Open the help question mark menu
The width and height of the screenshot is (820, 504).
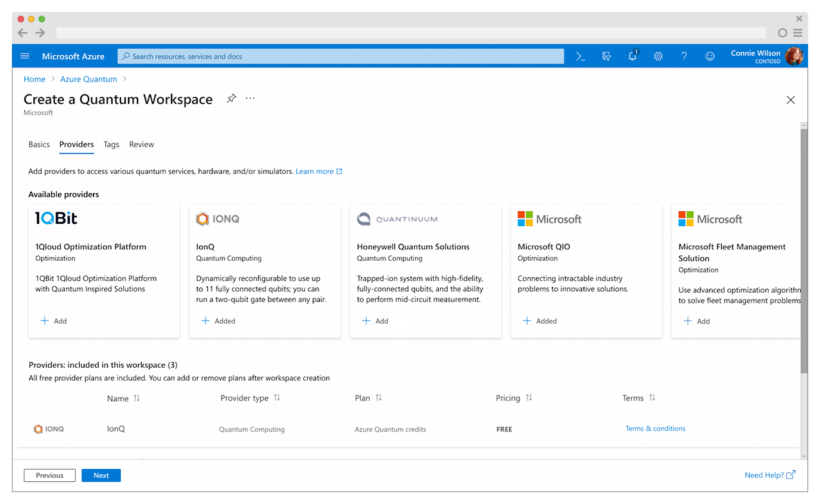684,56
